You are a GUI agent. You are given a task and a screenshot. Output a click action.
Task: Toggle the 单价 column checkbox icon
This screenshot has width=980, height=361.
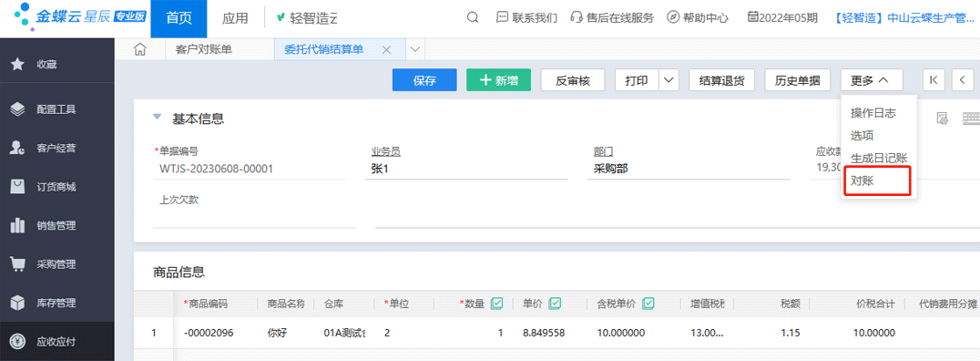point(555,304)
